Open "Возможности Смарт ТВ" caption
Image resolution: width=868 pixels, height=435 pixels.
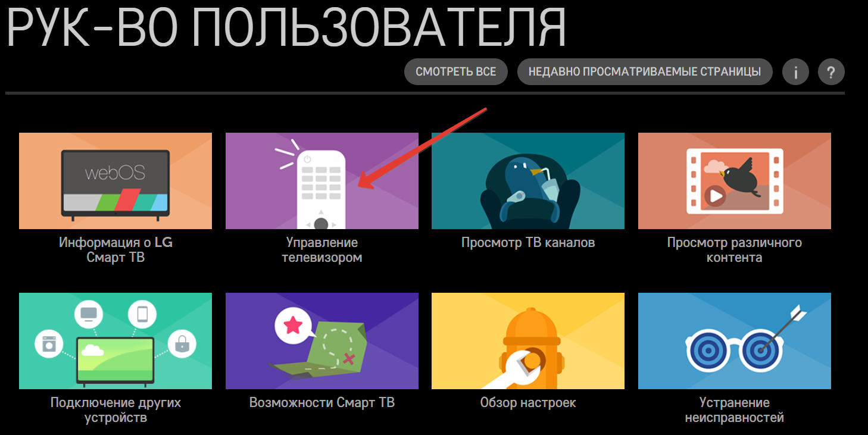(321, 403)
